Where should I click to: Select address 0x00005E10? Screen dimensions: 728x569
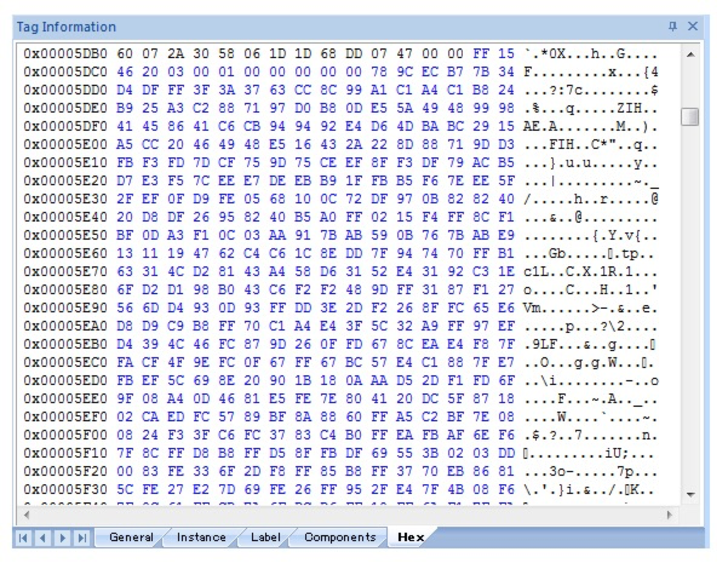pos(66,163)
